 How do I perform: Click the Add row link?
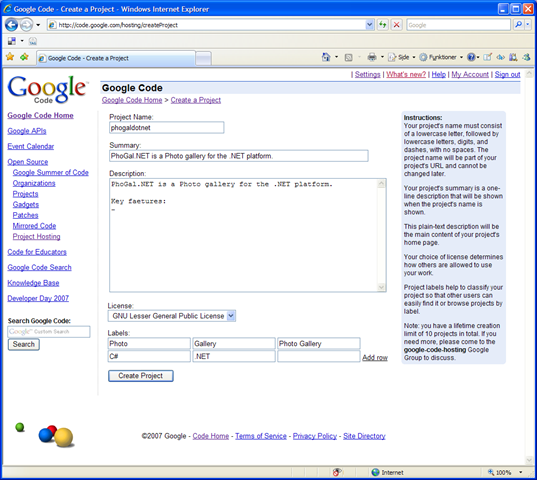(x=375, y=357)
